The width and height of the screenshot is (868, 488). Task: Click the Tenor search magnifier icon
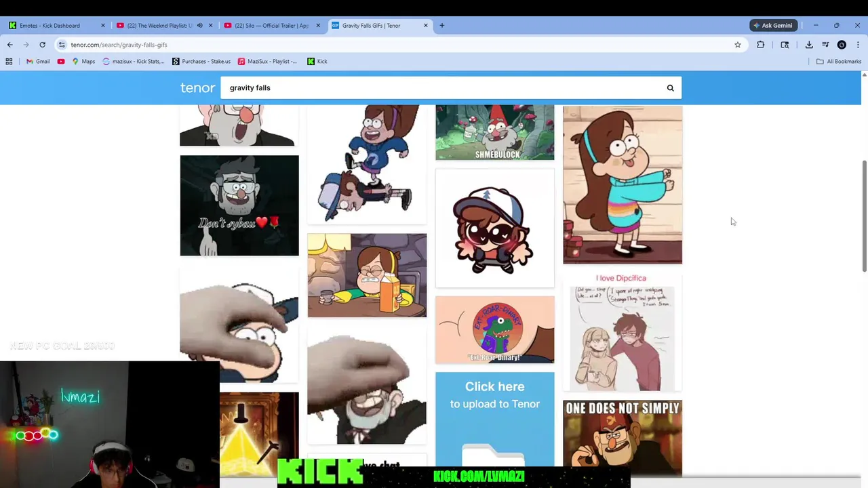pos(670,88)
